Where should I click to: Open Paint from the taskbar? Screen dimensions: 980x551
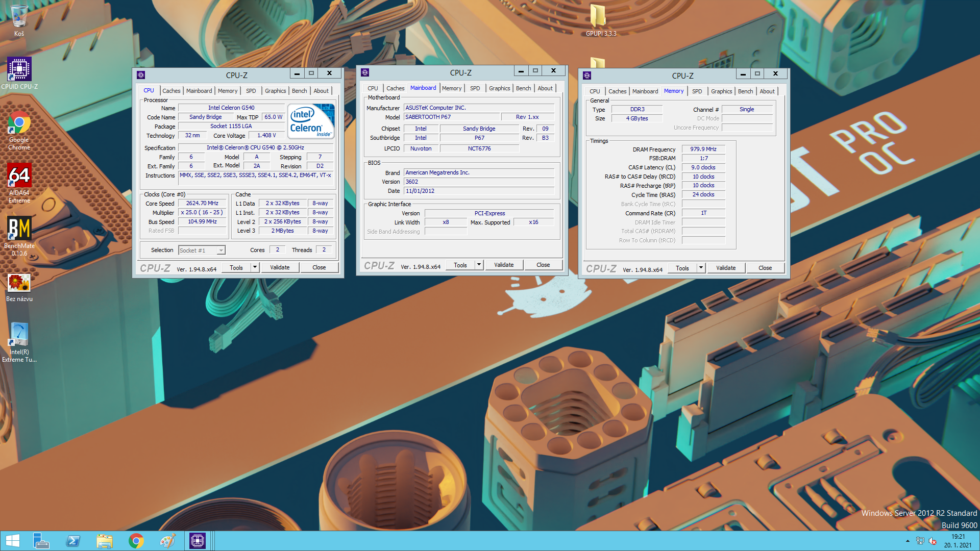point(167,541)
